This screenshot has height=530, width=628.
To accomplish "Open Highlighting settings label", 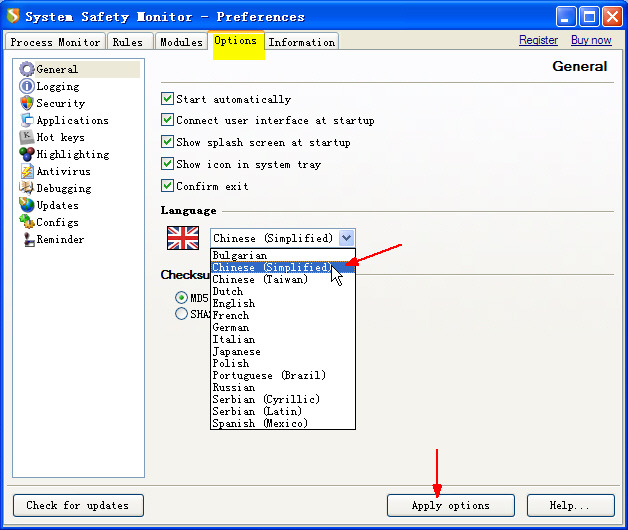I will (73, 155).
